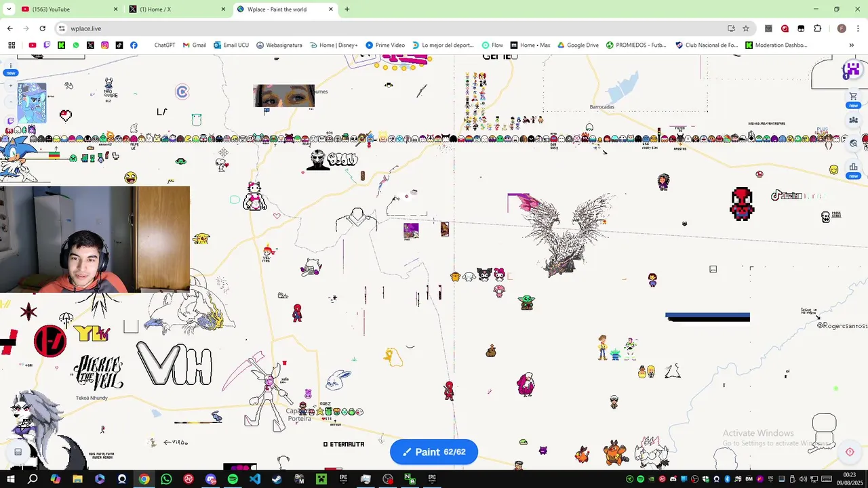Open Spotify from the taskbar
The image size is (868, 488).
coord(233,479)
